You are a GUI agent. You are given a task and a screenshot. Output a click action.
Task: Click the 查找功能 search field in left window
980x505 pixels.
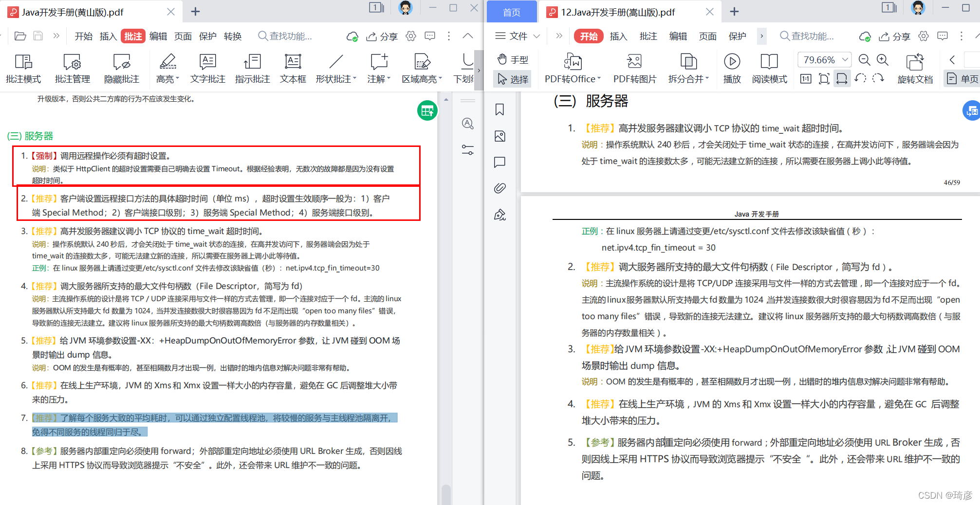pyautogui.click(x=285, y=36)
